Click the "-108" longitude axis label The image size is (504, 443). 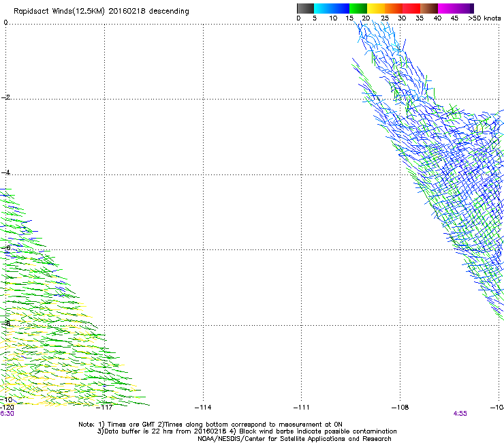point(400,408)
